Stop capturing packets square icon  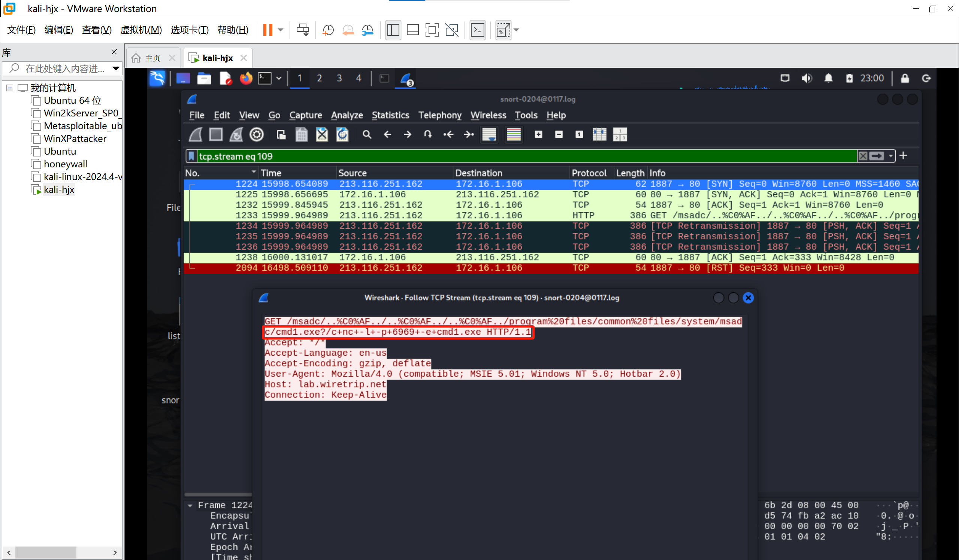[216, 135]
